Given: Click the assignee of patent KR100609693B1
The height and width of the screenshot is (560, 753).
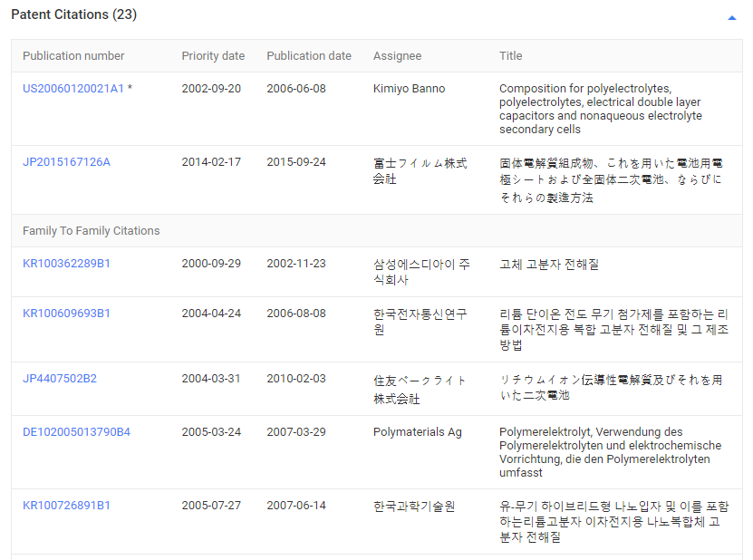Looking at the screenshot, I should click(x=420, y=322).
